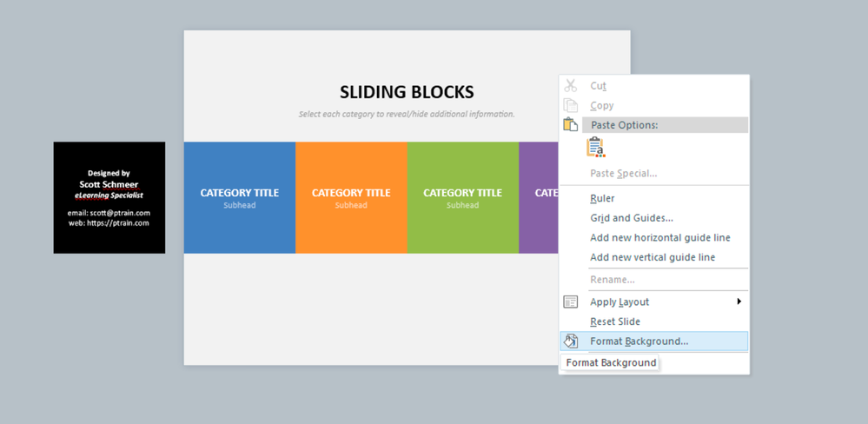Click the Copy icon in context menu
This screenshot has width=868, height=424.
571,105
